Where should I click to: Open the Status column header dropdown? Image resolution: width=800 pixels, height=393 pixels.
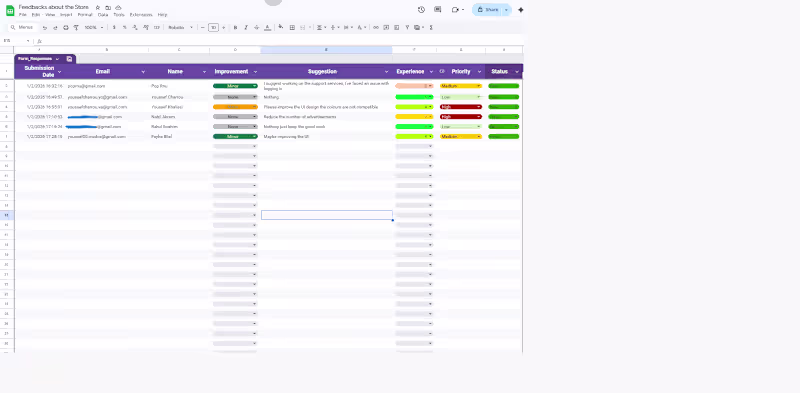click(516, 72)
